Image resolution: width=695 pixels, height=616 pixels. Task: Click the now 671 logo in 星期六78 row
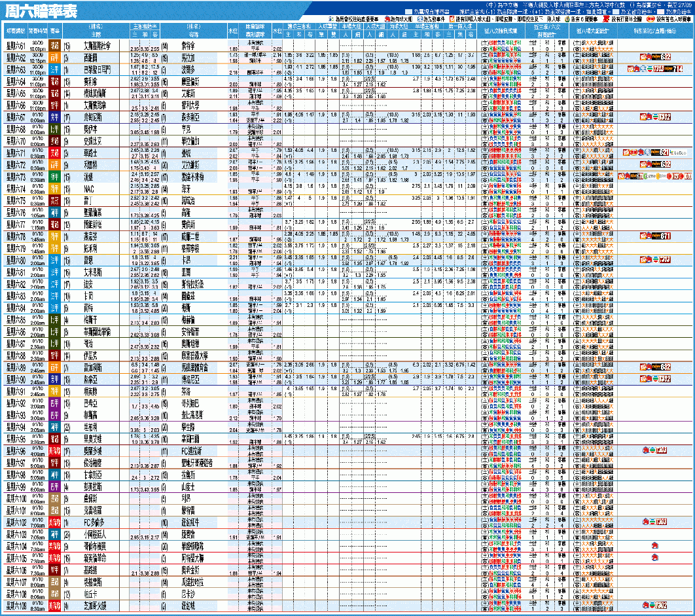pyautogui.click(x=661, y=236)
